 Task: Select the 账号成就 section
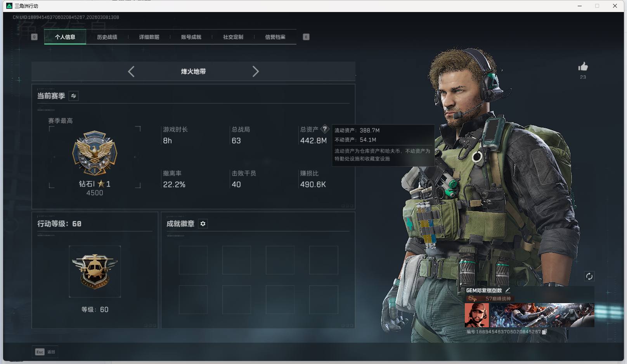click(x=191, y=37)
